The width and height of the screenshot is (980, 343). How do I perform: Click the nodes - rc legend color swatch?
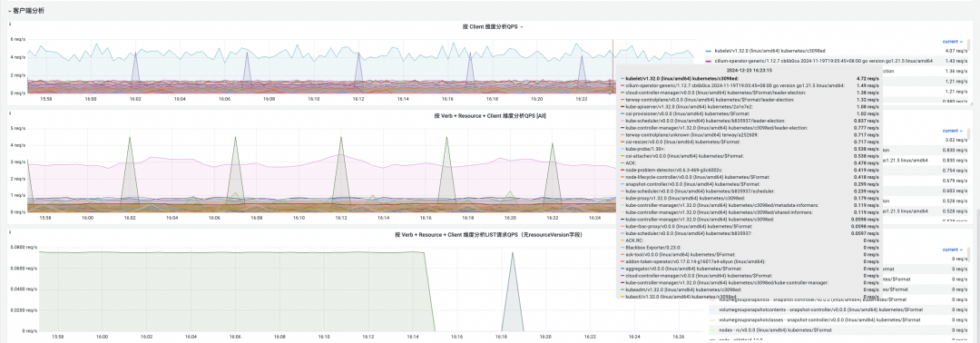click(x=712, y=330)
